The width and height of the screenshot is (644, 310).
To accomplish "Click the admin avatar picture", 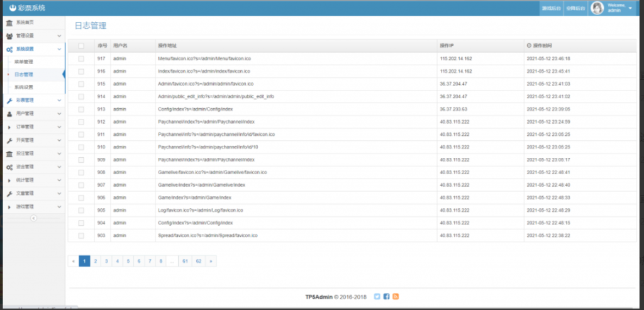I will click(x=597, y=8).
